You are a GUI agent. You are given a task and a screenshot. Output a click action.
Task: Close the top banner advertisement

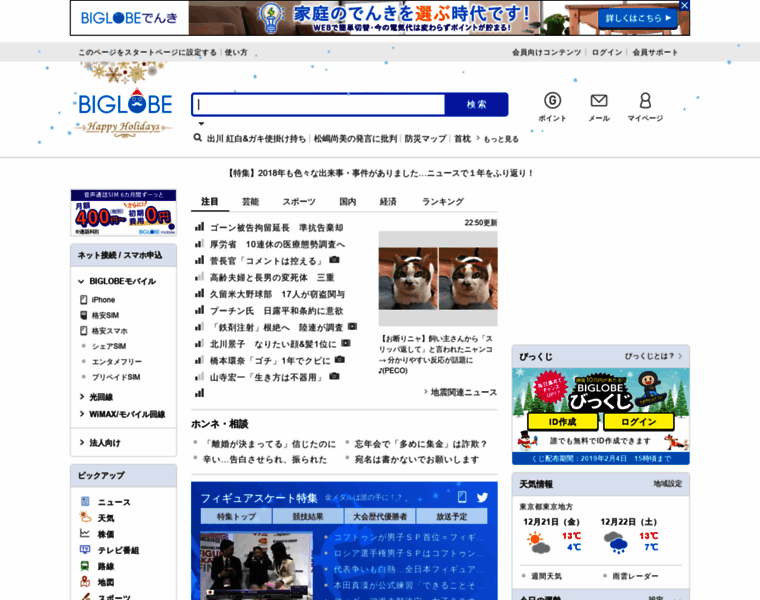point(684,5)
